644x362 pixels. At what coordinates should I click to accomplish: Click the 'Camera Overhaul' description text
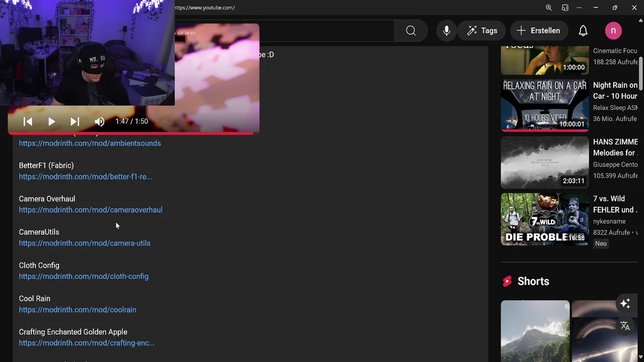47,199
